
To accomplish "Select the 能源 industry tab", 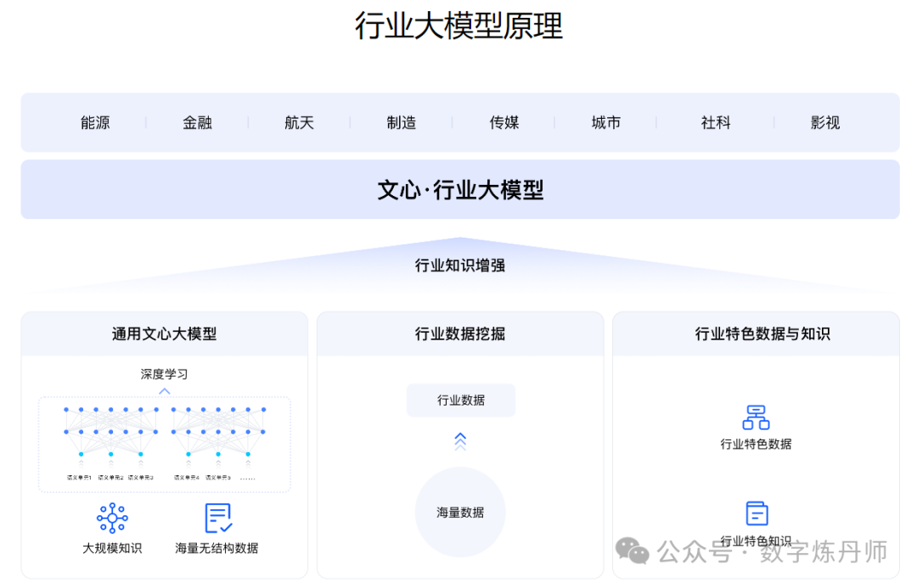I will pyautogui.click(x=95, y=123).
